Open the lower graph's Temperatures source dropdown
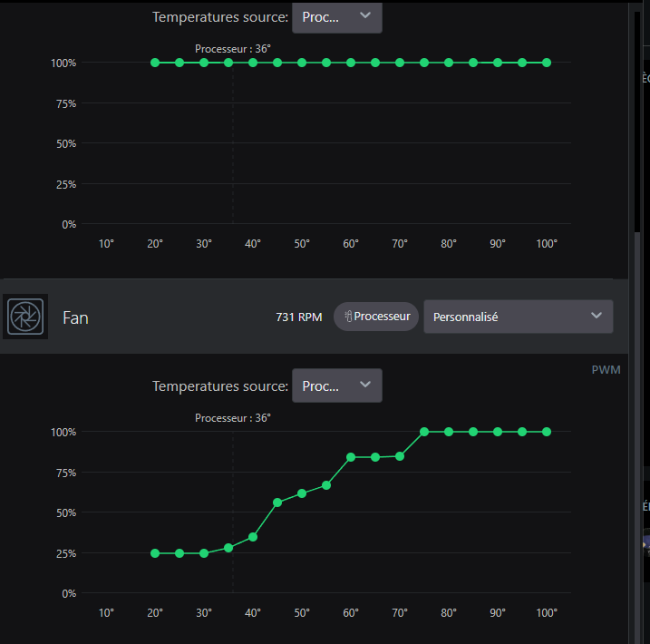The width and height of the screenshot is (650, 644). pyautogui.click(x=337, y=385)
